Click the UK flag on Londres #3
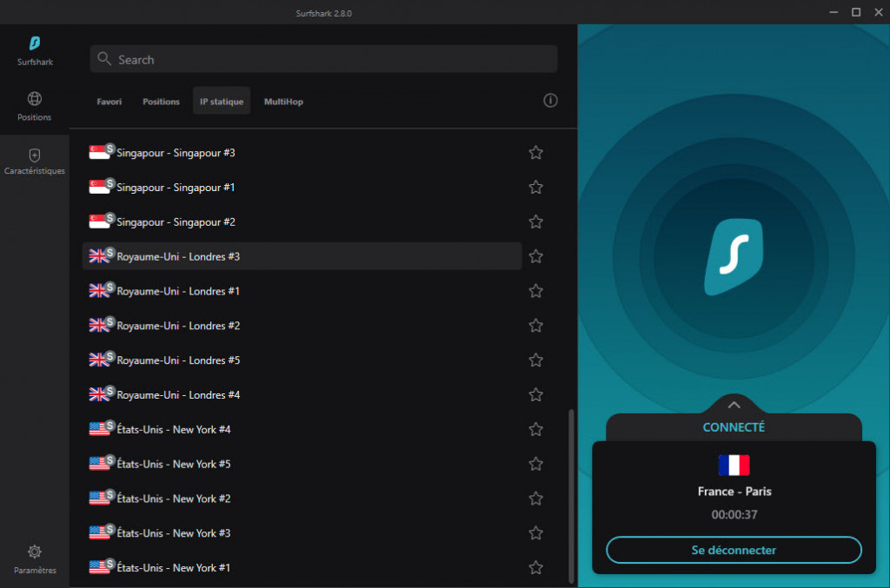 [x=99, y=256]
